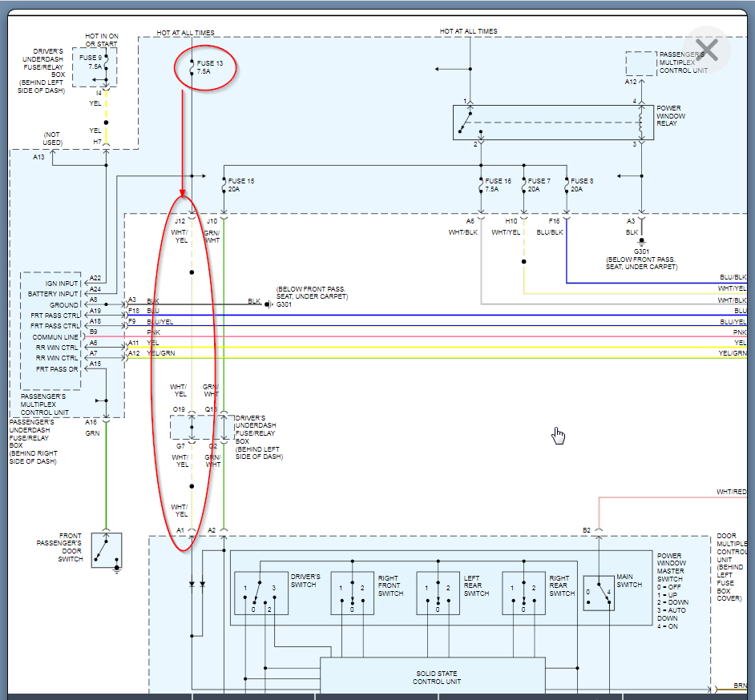Click the COMMUN LINE pin label

[x=55, y=337]
